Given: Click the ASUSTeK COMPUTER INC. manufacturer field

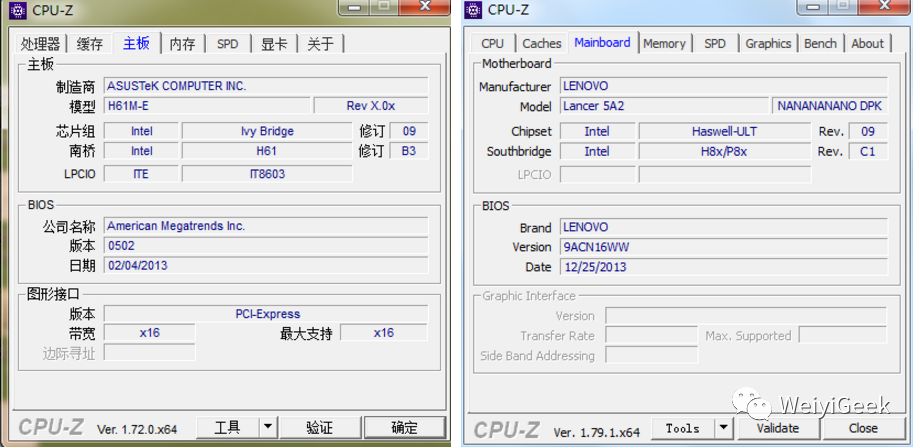Looking at the screenshot, I should point(266,86).
